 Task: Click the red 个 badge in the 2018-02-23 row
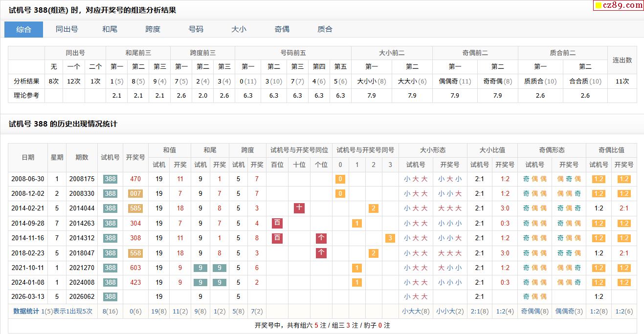point(321,253)
